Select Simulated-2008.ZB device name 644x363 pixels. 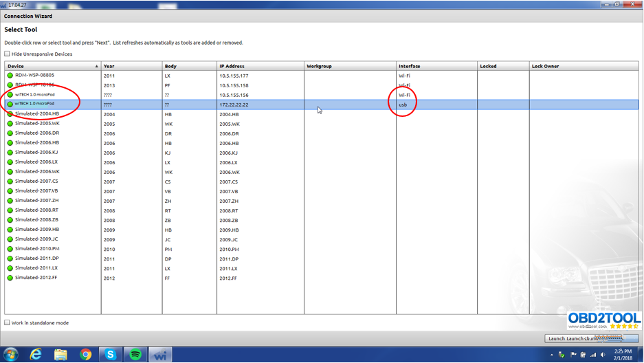pyautogui.click(x=36, y=220)
